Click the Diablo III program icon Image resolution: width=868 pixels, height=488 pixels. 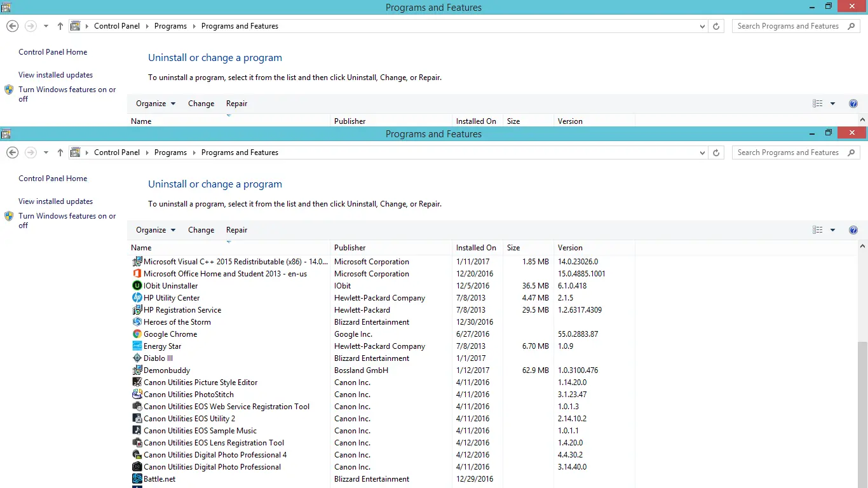(137, 358)
